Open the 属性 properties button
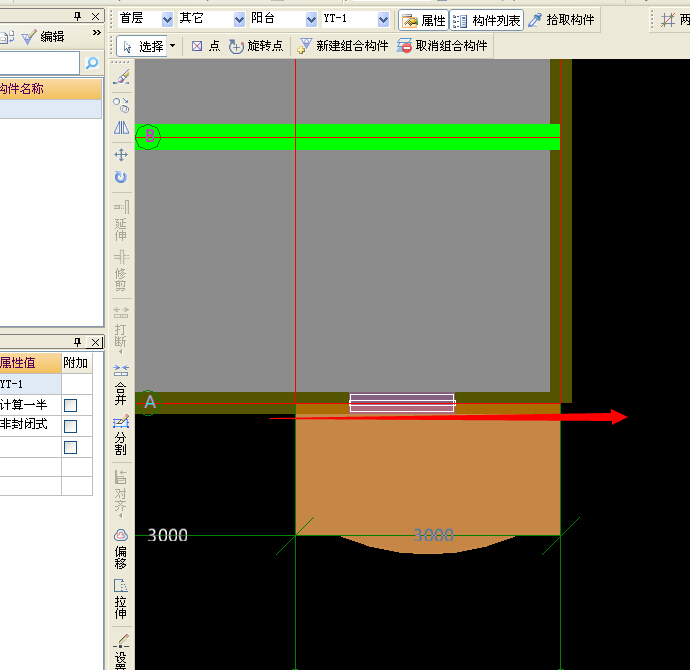 (x=423, y=20)
